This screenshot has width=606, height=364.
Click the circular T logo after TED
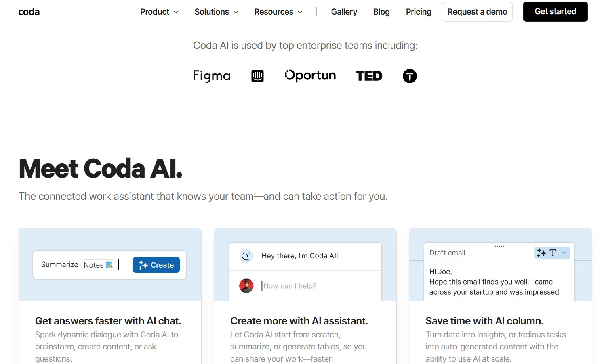coord(410,76)
